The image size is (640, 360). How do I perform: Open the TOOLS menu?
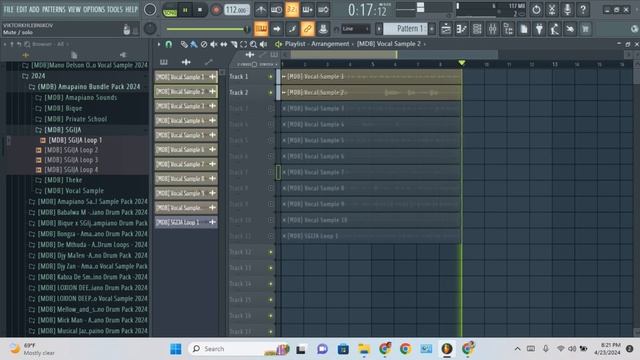(x=115, y=9)
